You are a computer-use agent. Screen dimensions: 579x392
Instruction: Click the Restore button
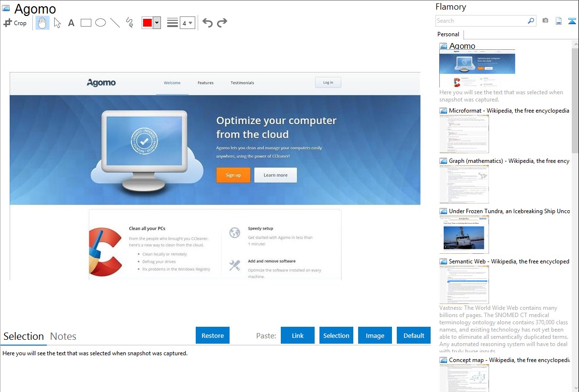click(213, 335)
